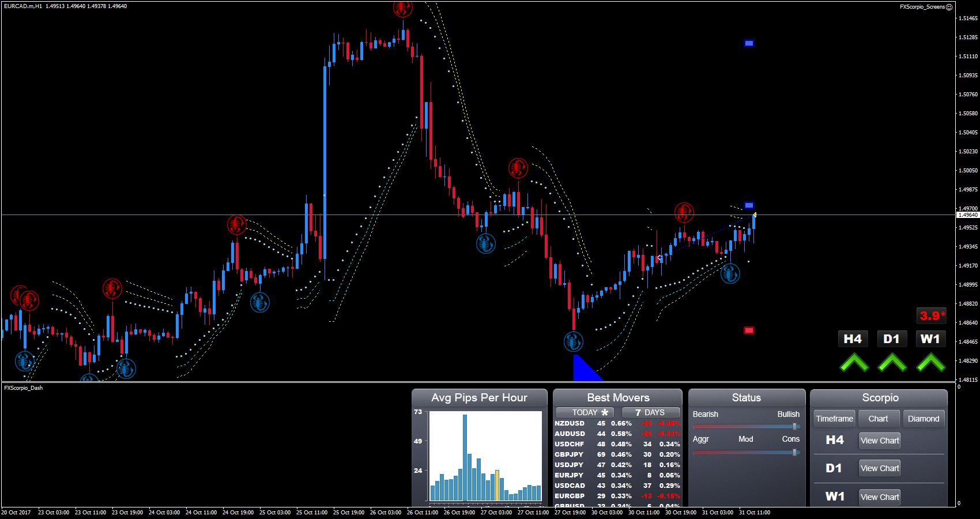The height and width of the screenshot is (519, 980).
Task: Switch Best Movers to 7 DAYS
Action: pyautogui.click(x=650, y=412)
